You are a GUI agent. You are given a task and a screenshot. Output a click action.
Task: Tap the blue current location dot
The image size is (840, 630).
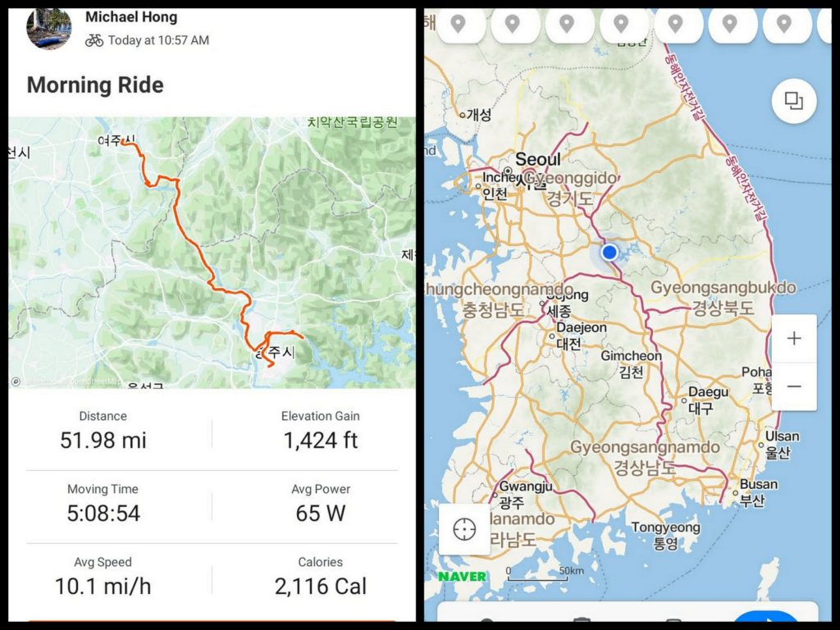pyautogui.click(x=609, y=252)
